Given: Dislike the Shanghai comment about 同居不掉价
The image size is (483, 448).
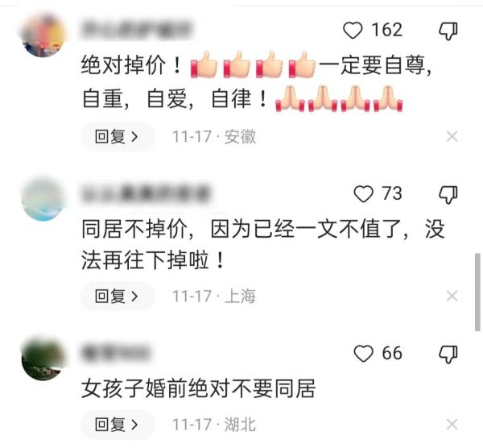Looking at the screenshot, I should (x=448, y=194).
